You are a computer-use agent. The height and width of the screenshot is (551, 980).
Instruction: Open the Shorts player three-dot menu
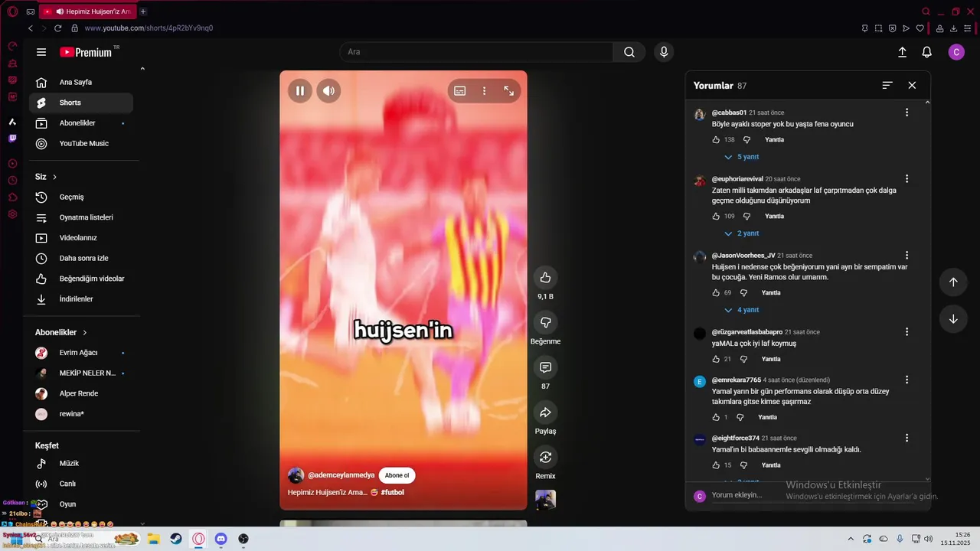point(484,90)
